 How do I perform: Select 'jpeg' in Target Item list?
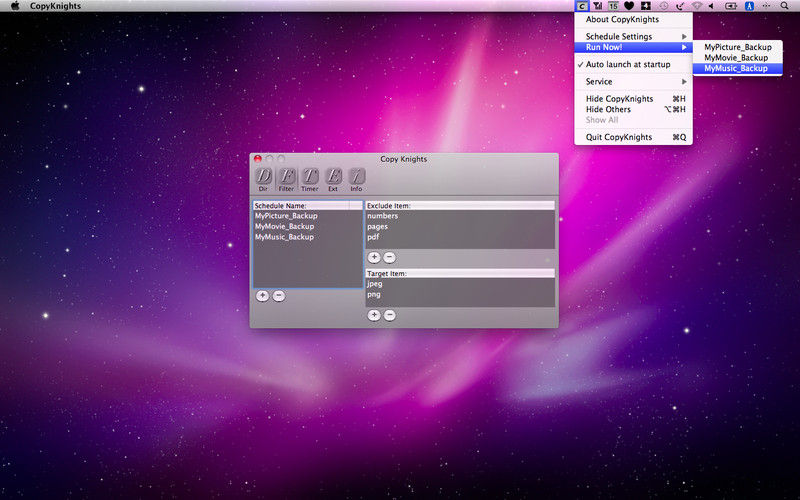click(x=460, y=284)
